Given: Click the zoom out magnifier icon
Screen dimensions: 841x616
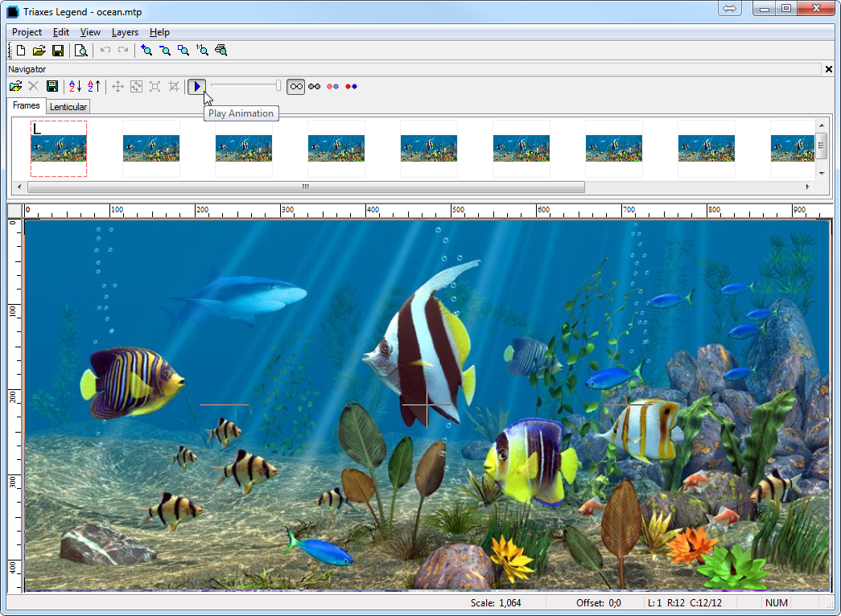Looking at the screenshot, I should [165, 51].
